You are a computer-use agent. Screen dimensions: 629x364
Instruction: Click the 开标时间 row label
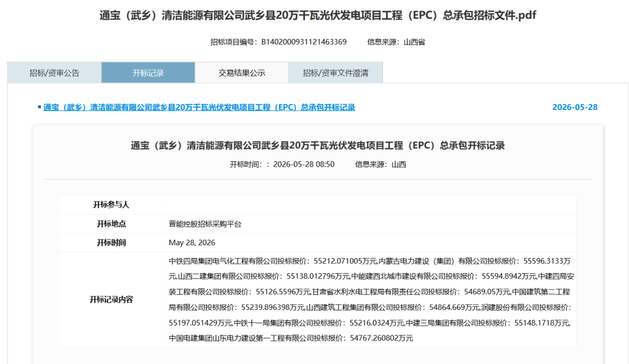click(x=111, y=242)
